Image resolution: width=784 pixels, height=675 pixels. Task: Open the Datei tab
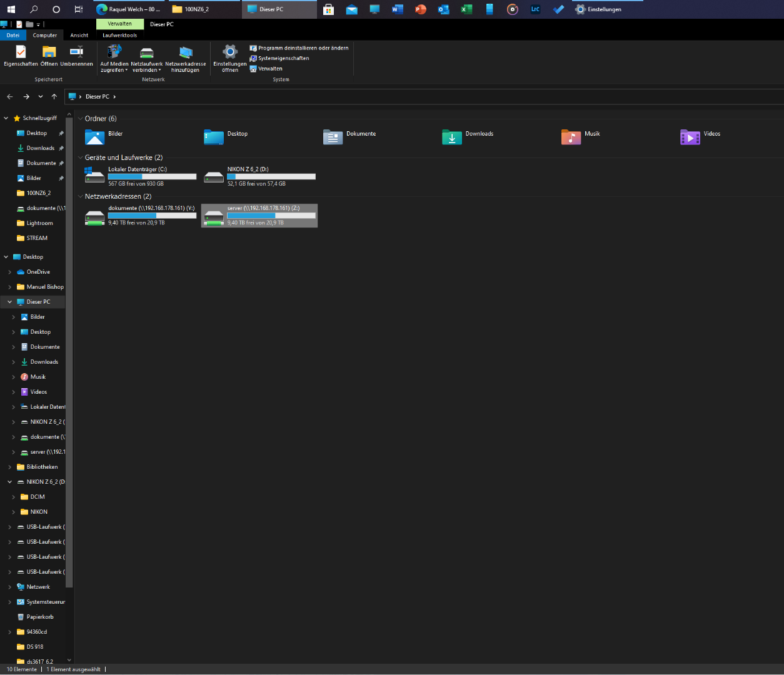coord(13,35)
